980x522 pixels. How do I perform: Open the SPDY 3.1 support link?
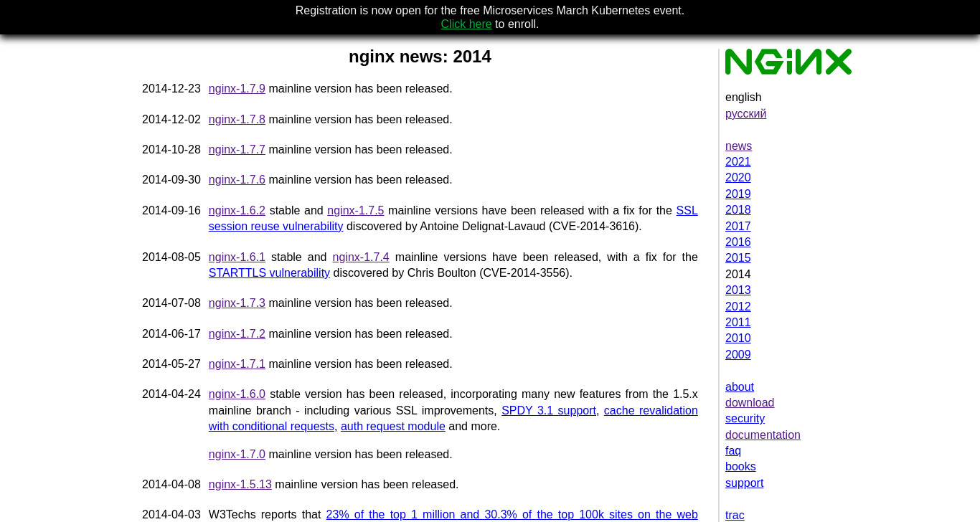pyautogui.click(x=549, y=411)
